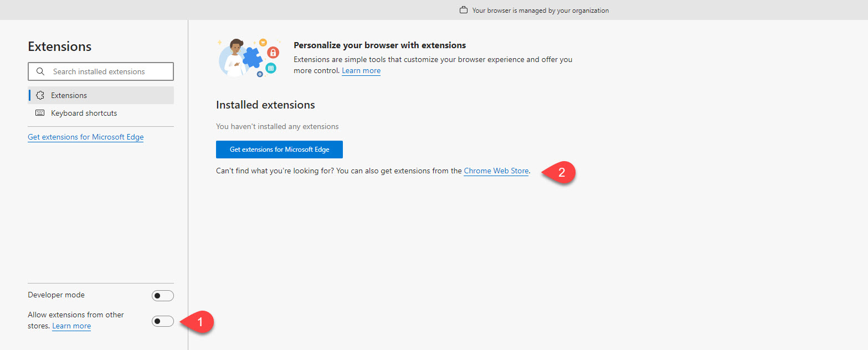Open Learn more under Personalize your browser
This screenshot has height=350, width=868.
point(361,71)
